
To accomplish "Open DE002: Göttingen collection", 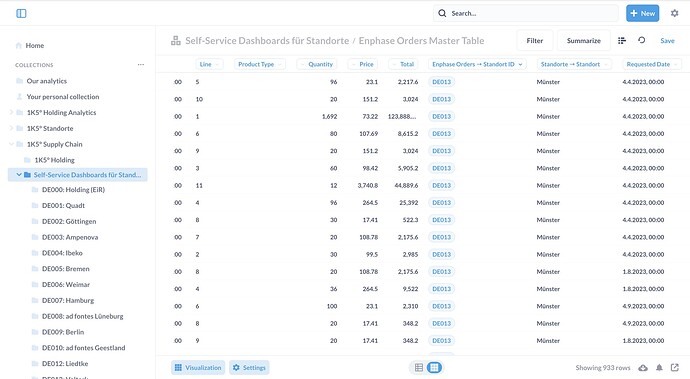I will pos(69,221).
